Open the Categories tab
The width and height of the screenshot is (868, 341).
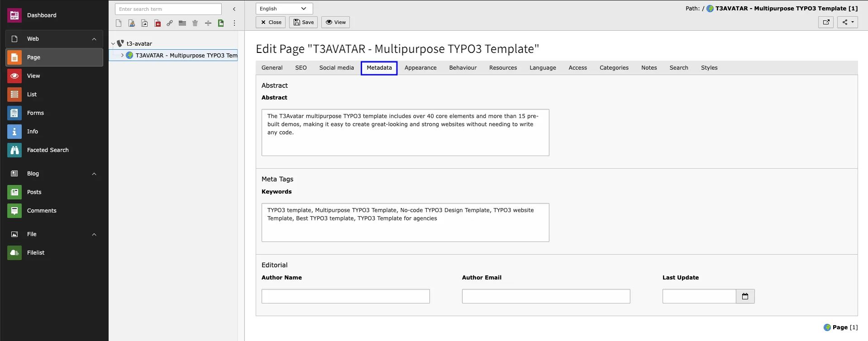pyautogui.click(x=614, y=68)
